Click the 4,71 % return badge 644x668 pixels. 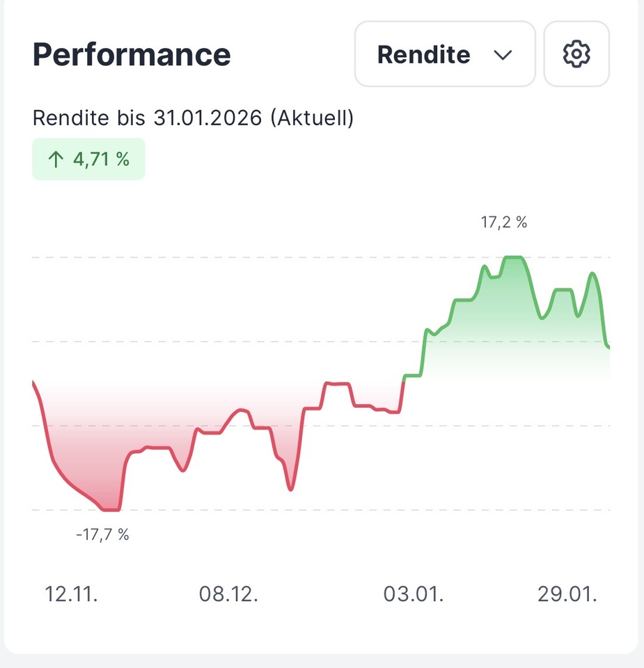(x=88, y=159)
